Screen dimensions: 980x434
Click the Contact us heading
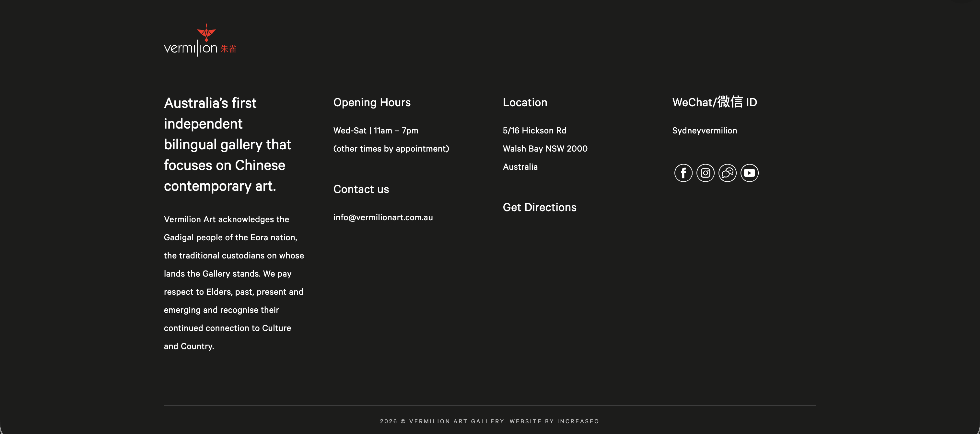(361, 189)
